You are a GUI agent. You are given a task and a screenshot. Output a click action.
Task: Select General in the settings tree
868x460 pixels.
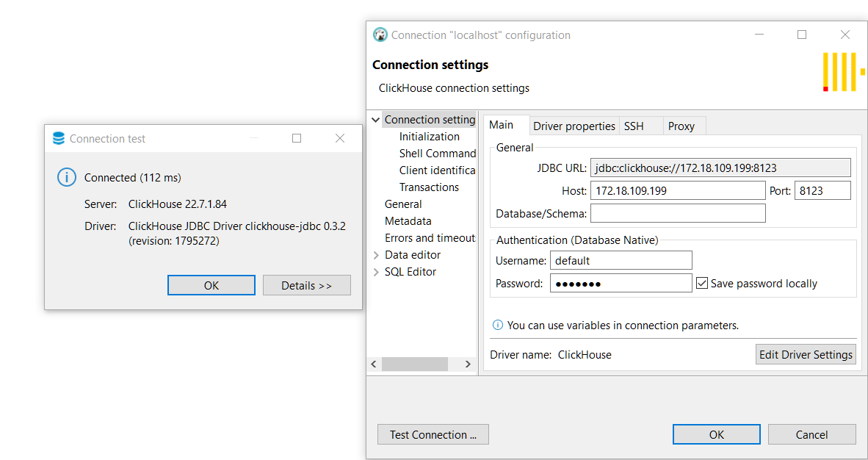click(403, 204)
